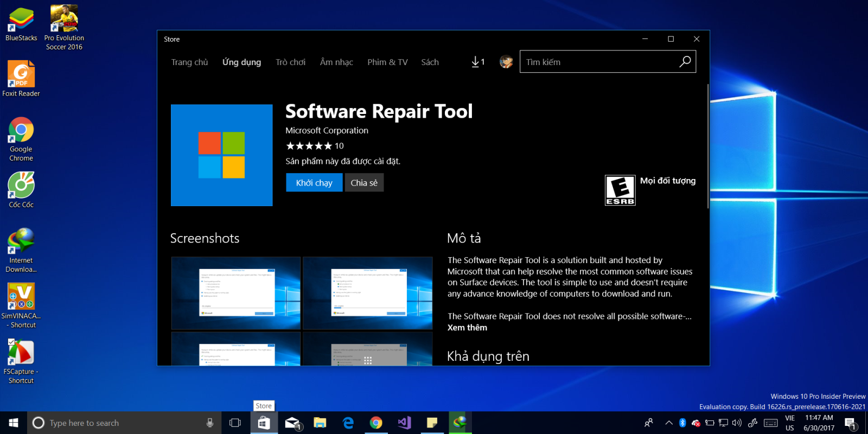This screenshot has width=868, height=434.
Task: Show hidden tray icons chevron
Action: 669,423
